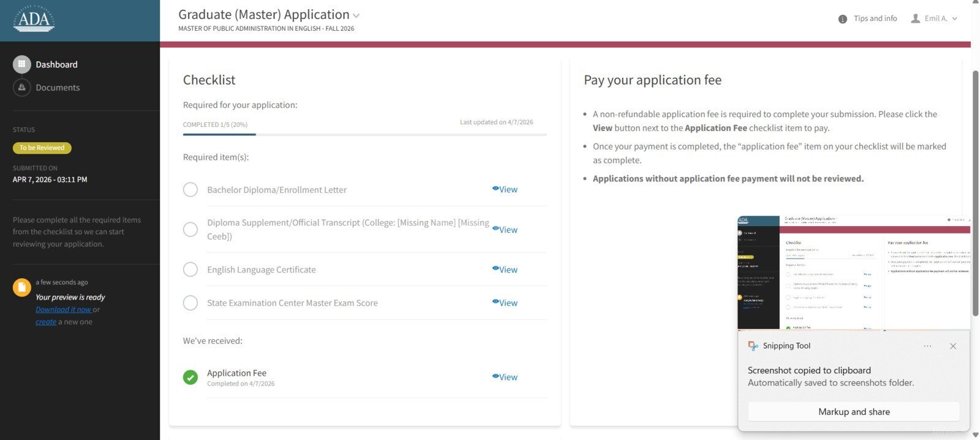Select the English Language Certificate circle

pyautogui.click(x=190, y=270)
